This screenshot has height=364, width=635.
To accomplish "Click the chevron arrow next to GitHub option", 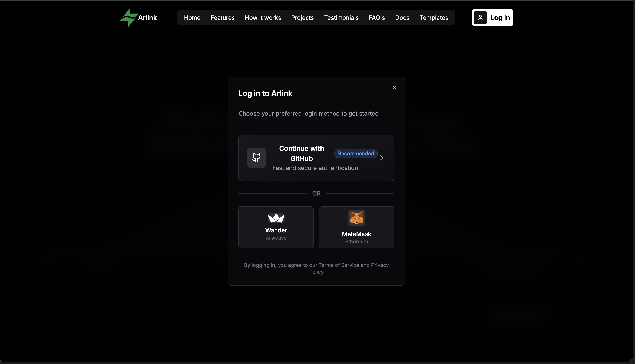I will pyautogui.click(x=382, y=158).
